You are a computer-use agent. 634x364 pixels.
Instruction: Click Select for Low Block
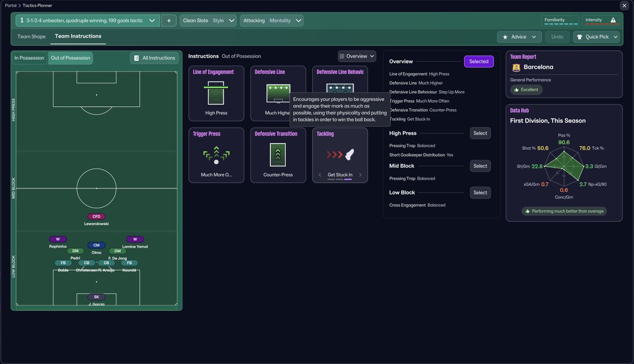click(x=480, y=192)
